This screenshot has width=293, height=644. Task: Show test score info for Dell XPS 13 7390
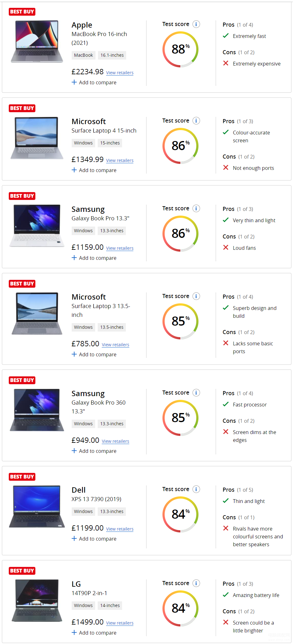196,489
